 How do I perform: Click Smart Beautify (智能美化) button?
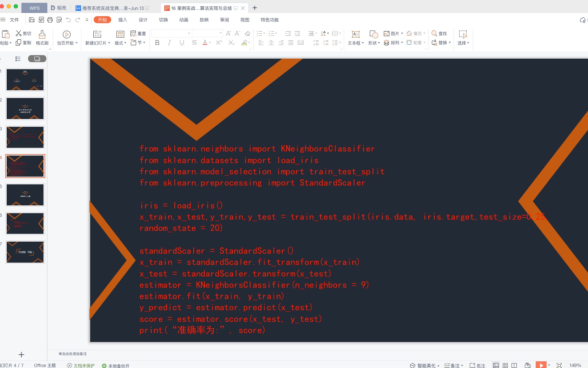point(425,366)
